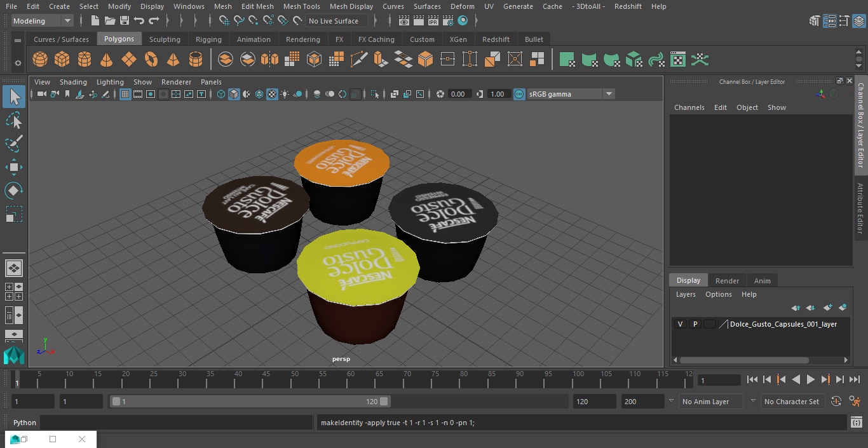Choose the arrow Select tool
Screen dimensions: 868x448
14,97
